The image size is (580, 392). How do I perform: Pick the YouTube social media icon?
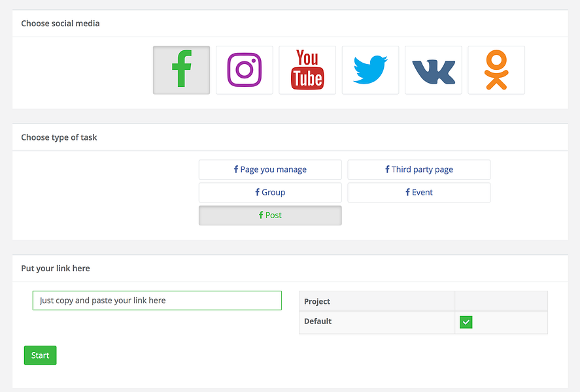pos(307,70)
